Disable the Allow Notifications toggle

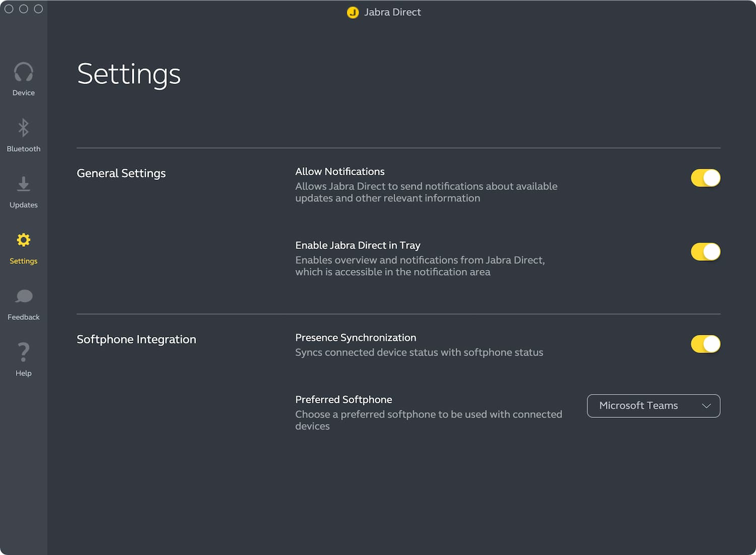click(705, 178)
